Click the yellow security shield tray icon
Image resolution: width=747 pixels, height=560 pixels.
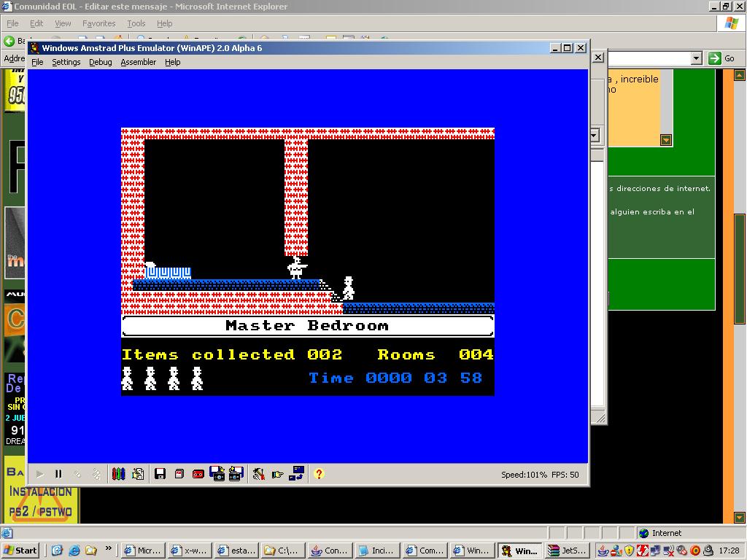pyautogui.click(x=630, y=551)
